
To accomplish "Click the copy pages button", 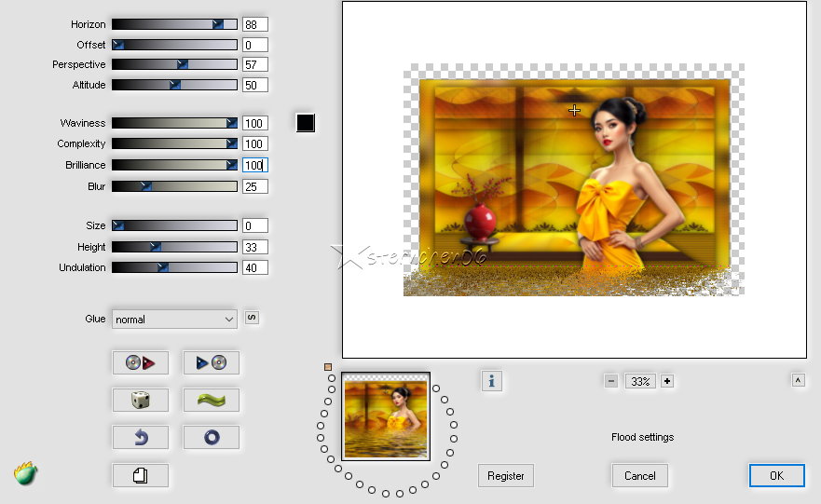I will tap(140, 475).
